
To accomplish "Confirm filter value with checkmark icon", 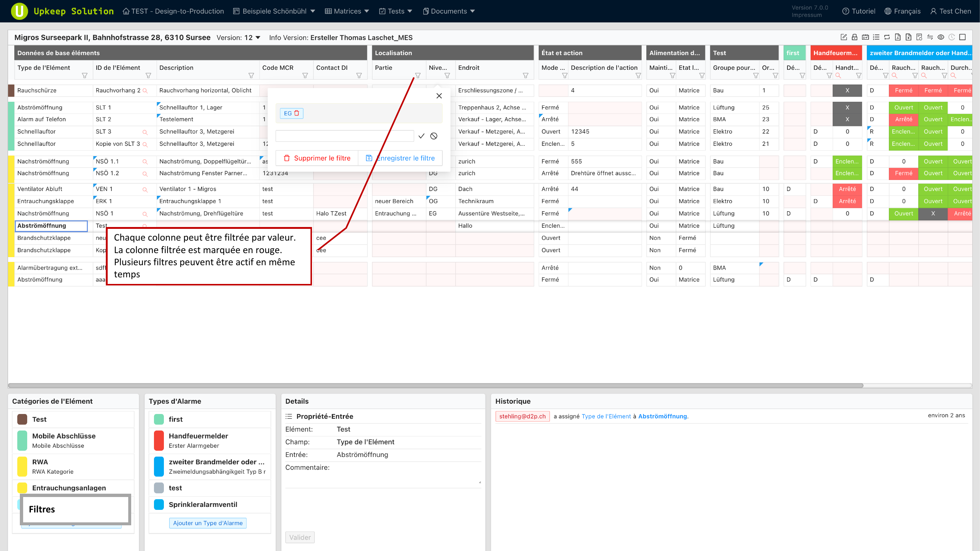I will coord(421,136).
